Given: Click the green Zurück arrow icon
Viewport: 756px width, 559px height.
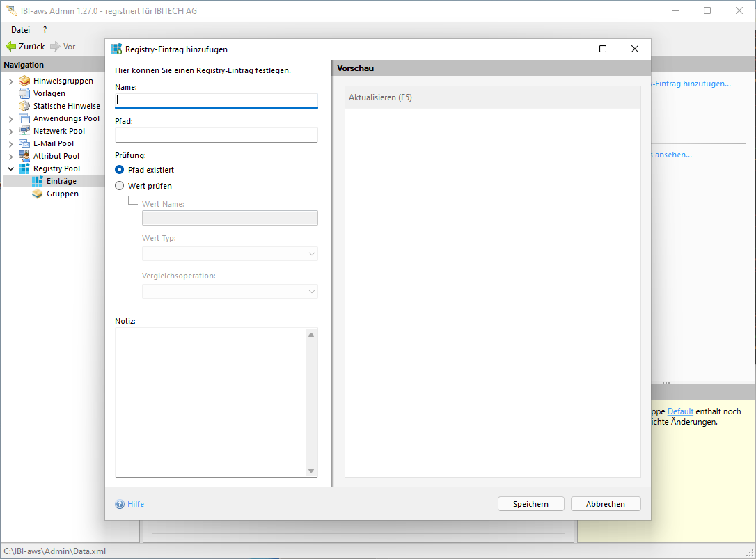Looking at the screenshot, I should 10,47.
